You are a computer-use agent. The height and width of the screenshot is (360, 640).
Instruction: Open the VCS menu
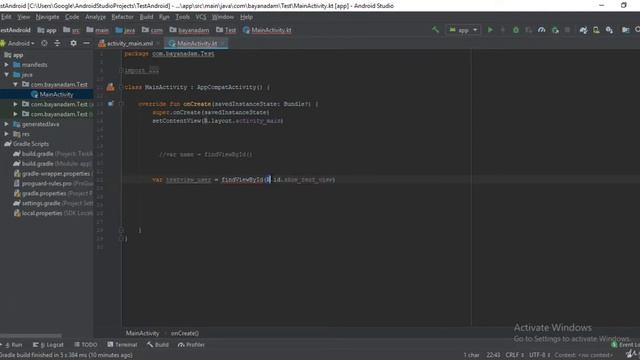201,17
